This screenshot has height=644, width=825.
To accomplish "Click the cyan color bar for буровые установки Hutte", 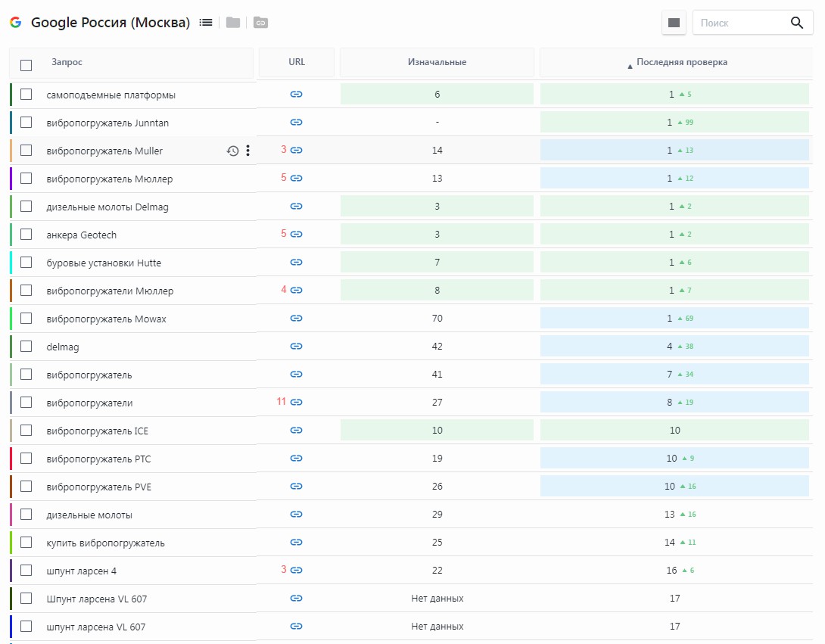I will pos(11,263).
